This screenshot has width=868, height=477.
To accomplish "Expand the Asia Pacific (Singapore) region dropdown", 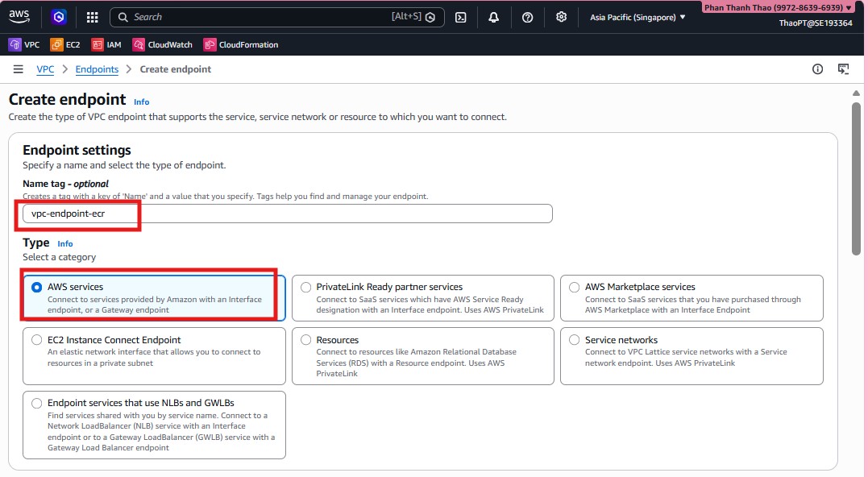I will tap(638, 17).
